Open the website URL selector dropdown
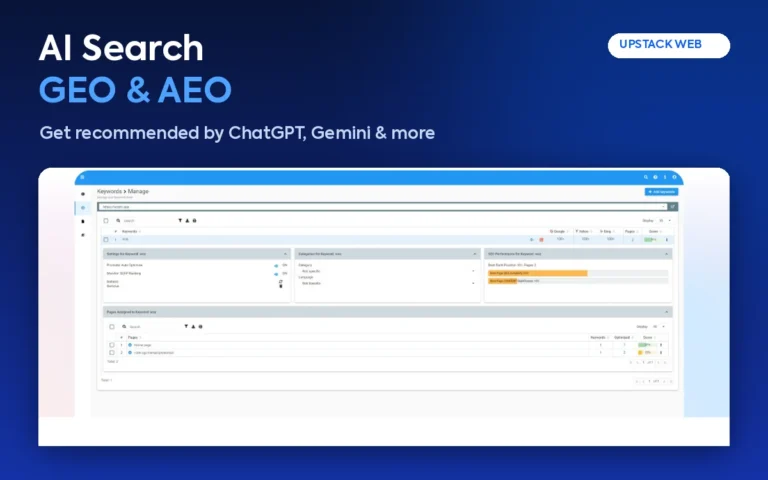This screenshot has height=480, width=768. 383,207
